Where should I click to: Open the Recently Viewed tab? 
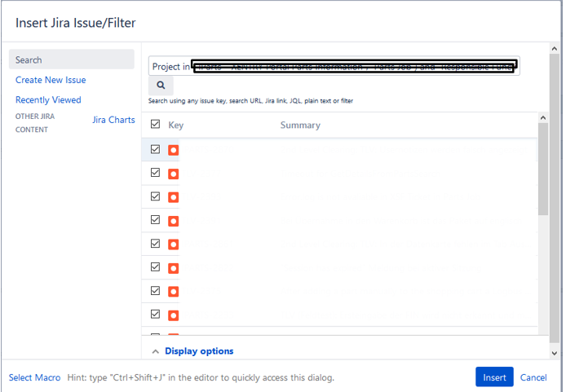tap(48, 100)
